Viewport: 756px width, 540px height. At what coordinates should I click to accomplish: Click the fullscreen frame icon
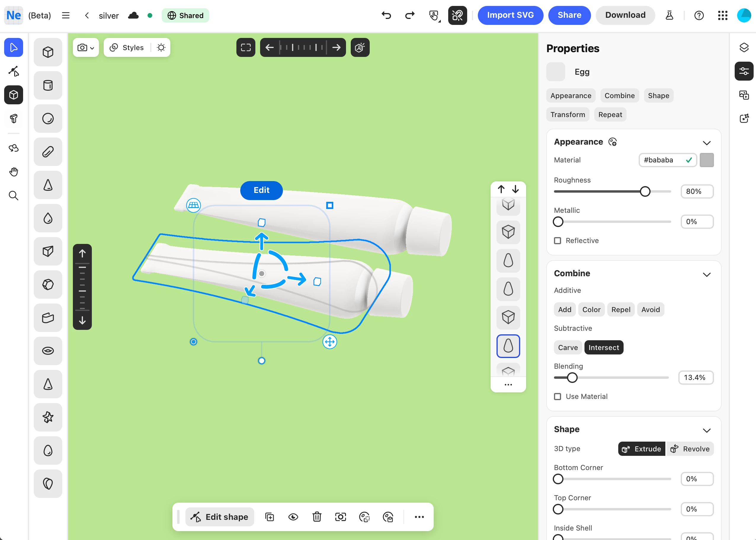pyautogui.click(x=246, y=47)
